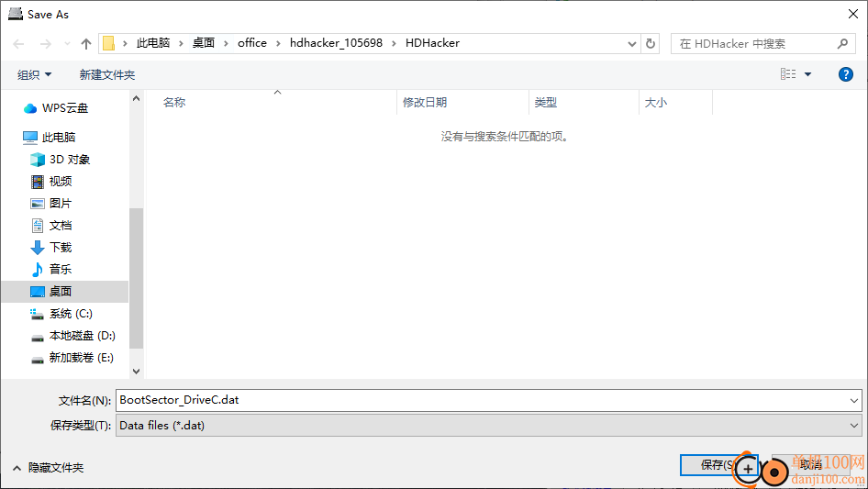Click the 保存 button
This screenshot has width=868, height=489.
[x=718, y=465]
